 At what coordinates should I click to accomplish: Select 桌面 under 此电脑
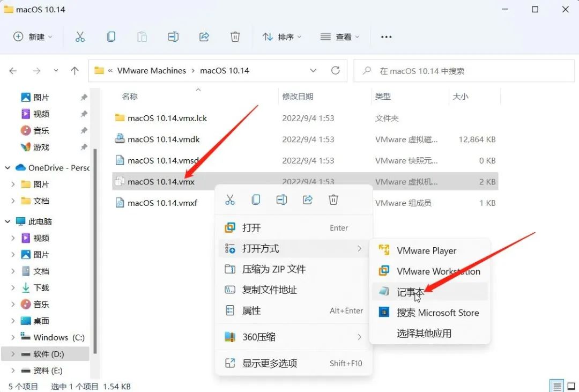point(41,321)
